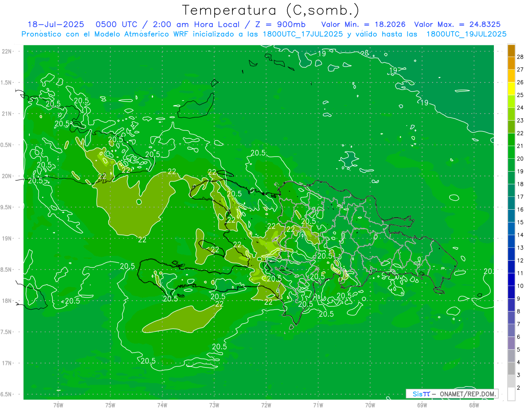Click the 'SisTT - ONAMET/REP.DOM.' credit label
Image resolution: width=532 pixels, height=411 pixels.
(x=452, y=394)
